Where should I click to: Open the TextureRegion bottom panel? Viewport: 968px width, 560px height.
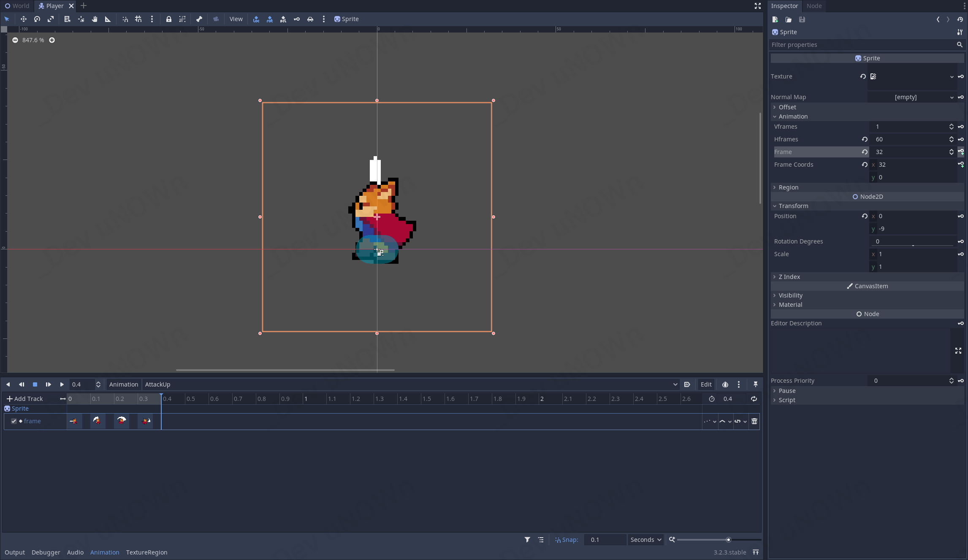pyautogui.click(x=146, y=552)
